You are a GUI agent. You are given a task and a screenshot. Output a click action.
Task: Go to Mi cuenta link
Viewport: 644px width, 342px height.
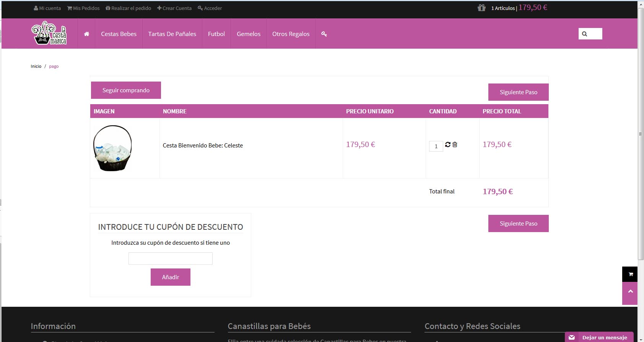point(47,8)
